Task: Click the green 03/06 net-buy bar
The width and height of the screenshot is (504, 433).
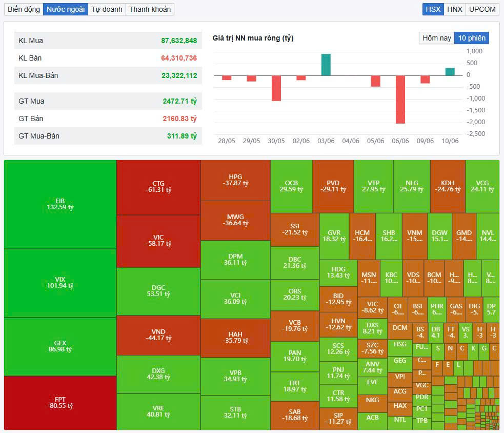Action: tap(326, 65)
